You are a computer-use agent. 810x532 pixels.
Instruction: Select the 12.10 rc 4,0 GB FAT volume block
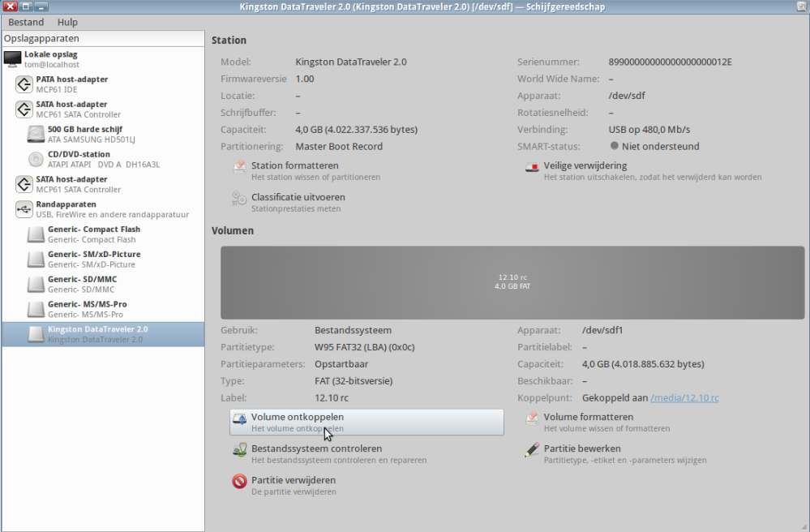[x=512, y=282]
